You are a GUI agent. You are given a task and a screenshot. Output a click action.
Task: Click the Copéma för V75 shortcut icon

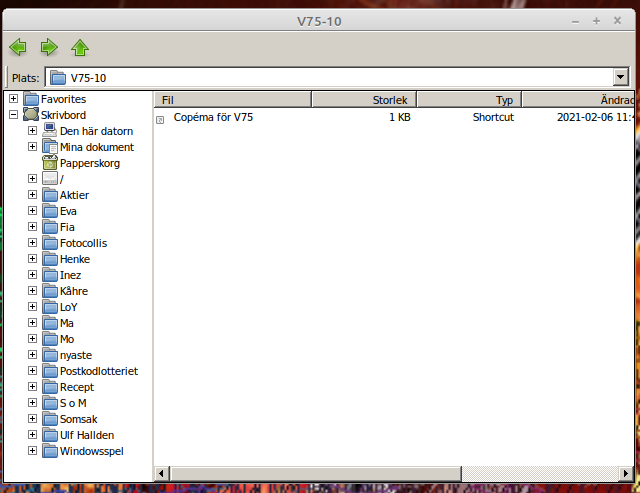click(x=161, y=118)
